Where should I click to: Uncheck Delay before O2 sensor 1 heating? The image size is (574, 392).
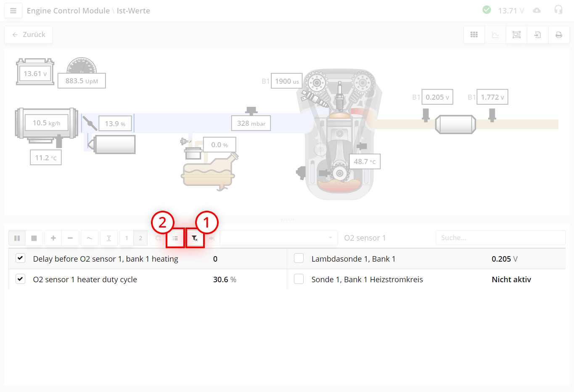[x=21, y=258]
